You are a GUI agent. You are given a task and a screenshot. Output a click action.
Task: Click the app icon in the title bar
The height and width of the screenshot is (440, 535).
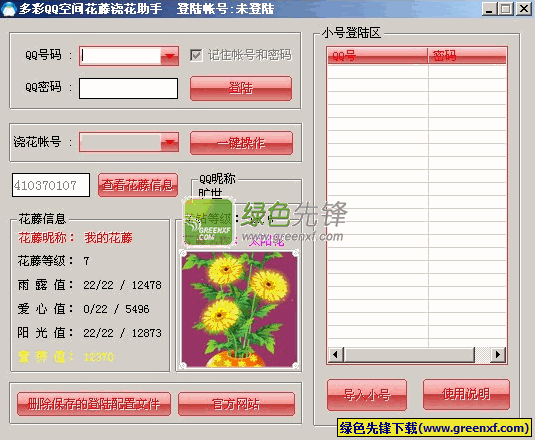coord(9,9)
